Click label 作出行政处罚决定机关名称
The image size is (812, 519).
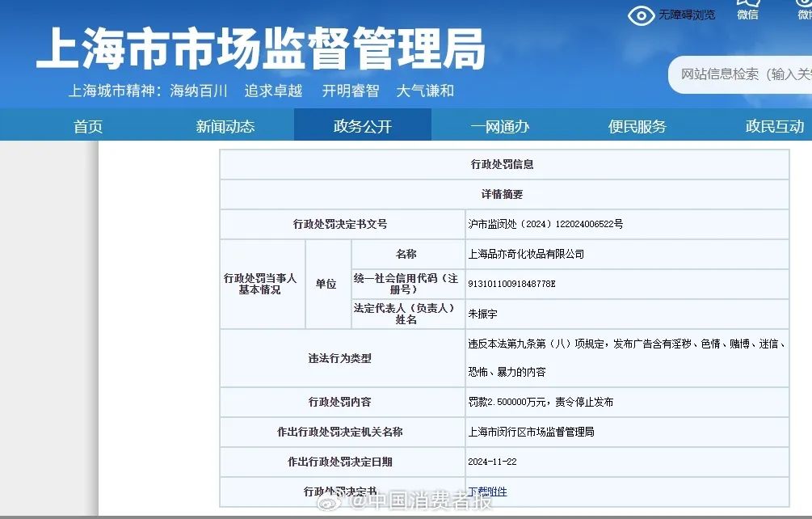click(340, 432)
